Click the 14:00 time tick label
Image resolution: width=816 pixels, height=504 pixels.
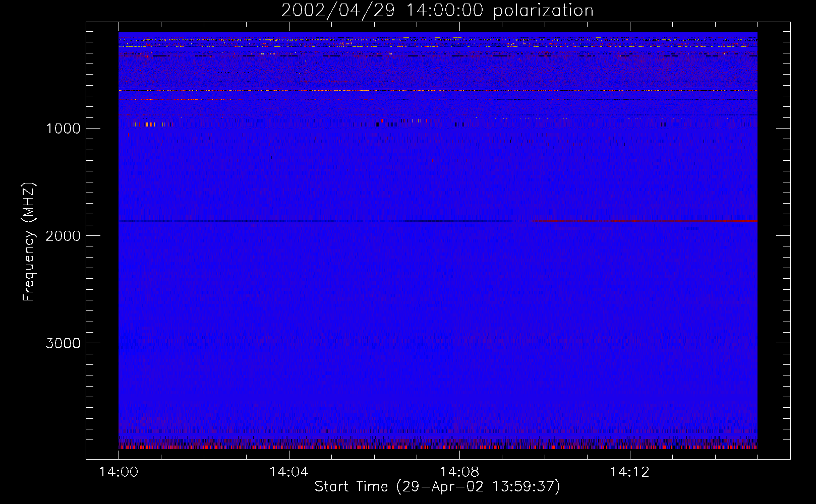(x=119, y=472)
